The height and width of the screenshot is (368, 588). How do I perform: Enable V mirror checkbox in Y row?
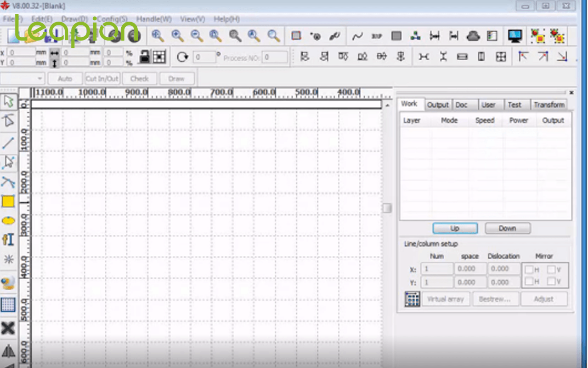tap(551, 282)
